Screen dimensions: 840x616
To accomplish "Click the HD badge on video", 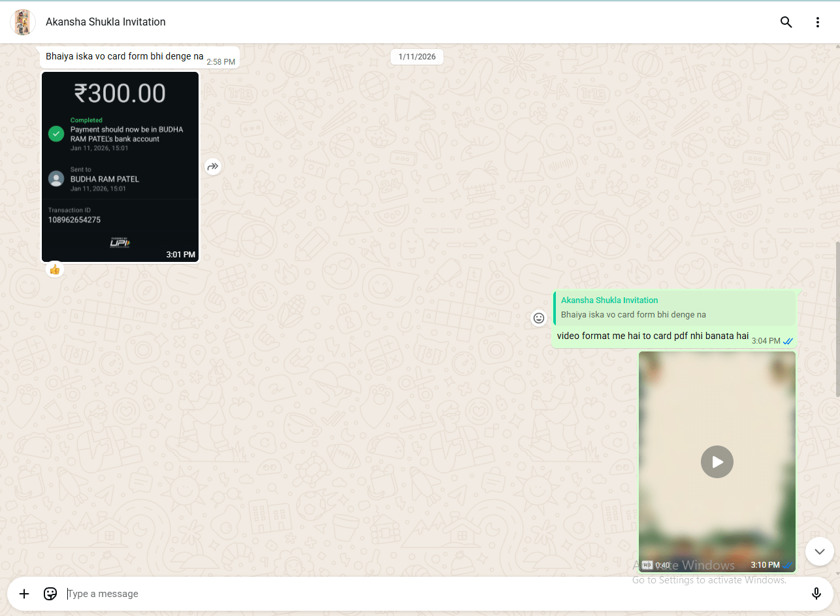I will click(647, 565).
